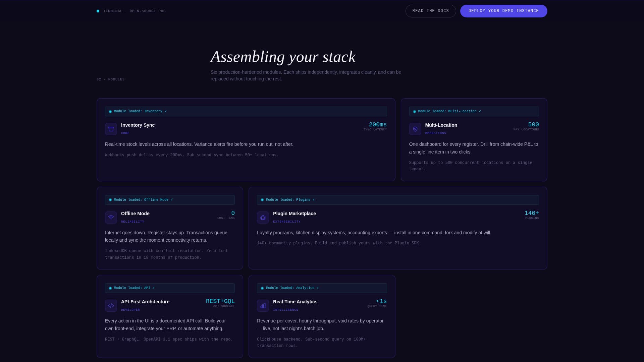This screenshot has width=644, height=362.
Task: Click the 02 / MODULES section label
Action: (x=110, y=79)
